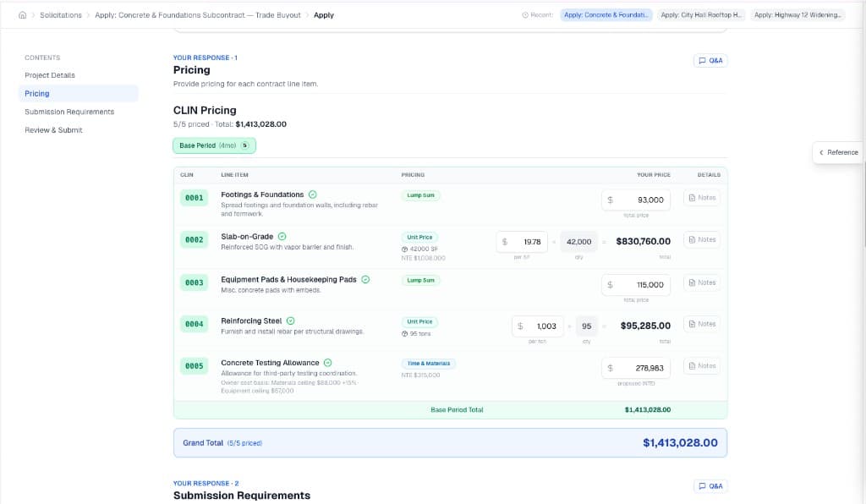Open the Solicitations breadcrumb link

[61, 15]
